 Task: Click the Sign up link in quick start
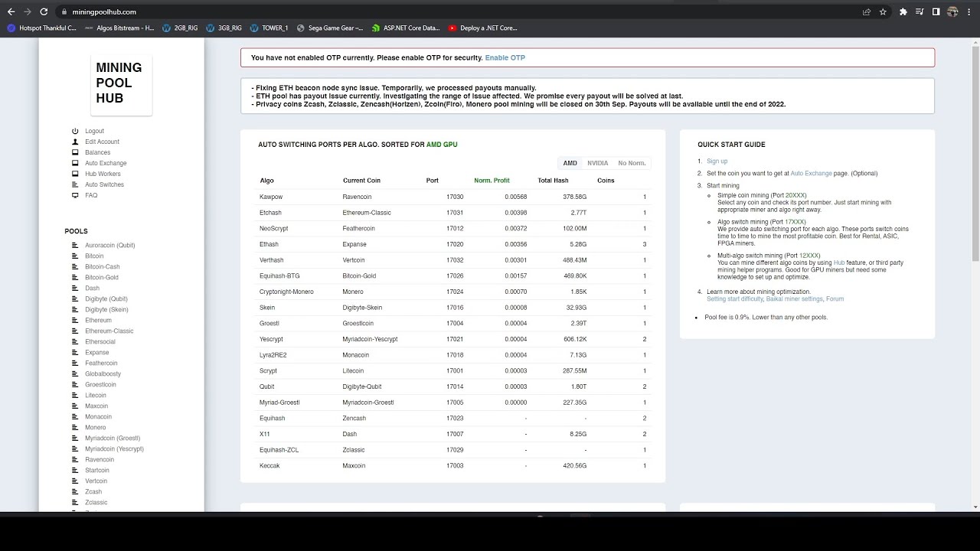[717, 161]
